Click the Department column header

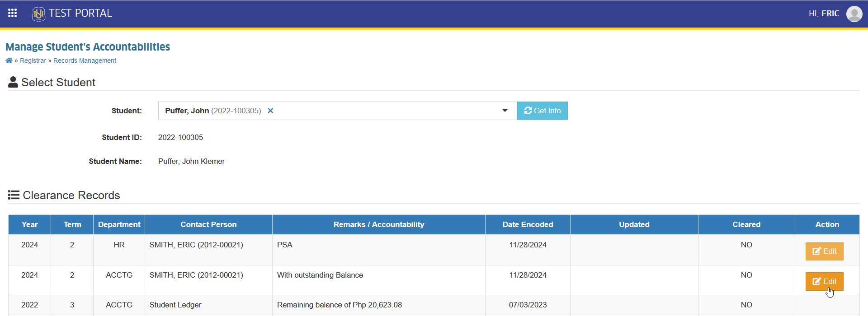point(119,224)
